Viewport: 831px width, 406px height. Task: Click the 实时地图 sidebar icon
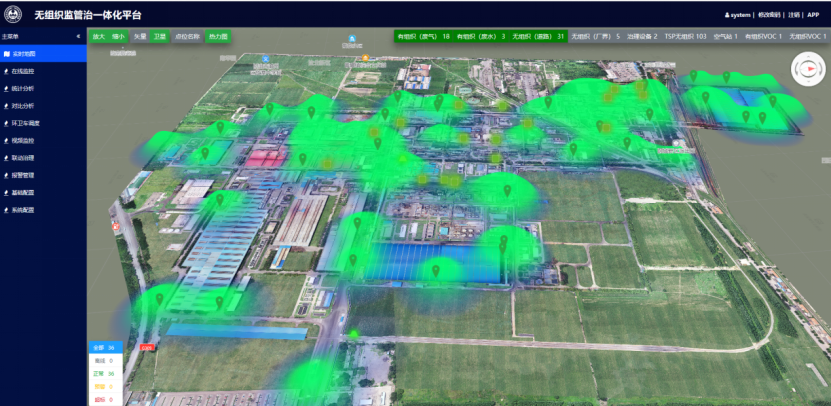(x=7, y=54)
